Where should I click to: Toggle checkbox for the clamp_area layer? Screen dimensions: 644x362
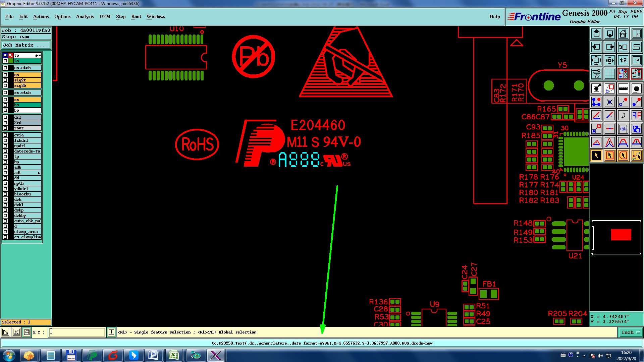[5, 232]
